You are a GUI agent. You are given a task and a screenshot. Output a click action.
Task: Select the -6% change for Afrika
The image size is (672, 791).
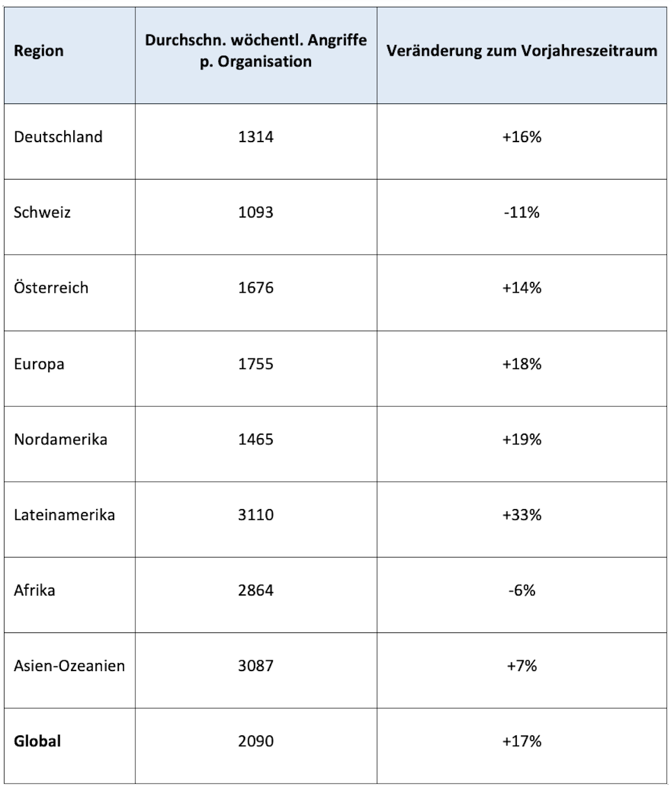click(x=521, y=590)
